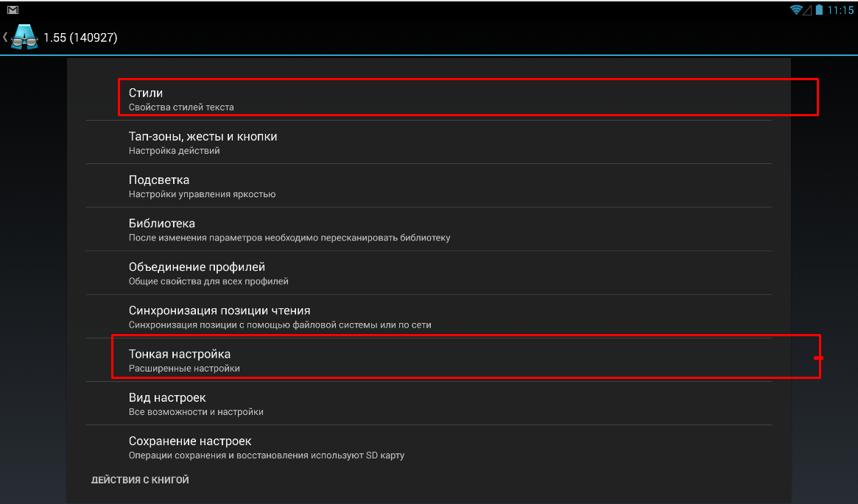Open the Стили settings item
The image size is (858, 504).
pos(429,99)
